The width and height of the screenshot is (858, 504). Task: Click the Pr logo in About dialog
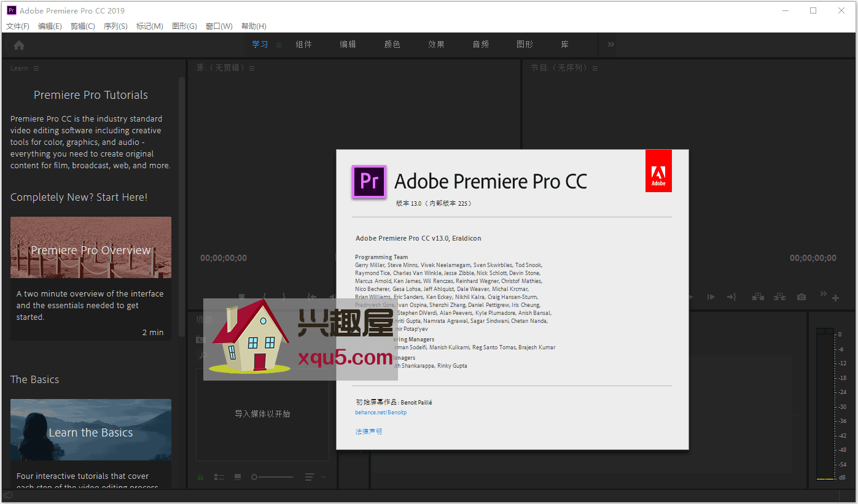(x=369, y=182)
